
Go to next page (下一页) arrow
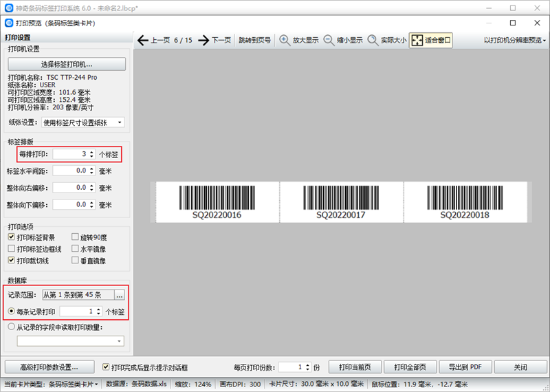click(x=203, y=41)
